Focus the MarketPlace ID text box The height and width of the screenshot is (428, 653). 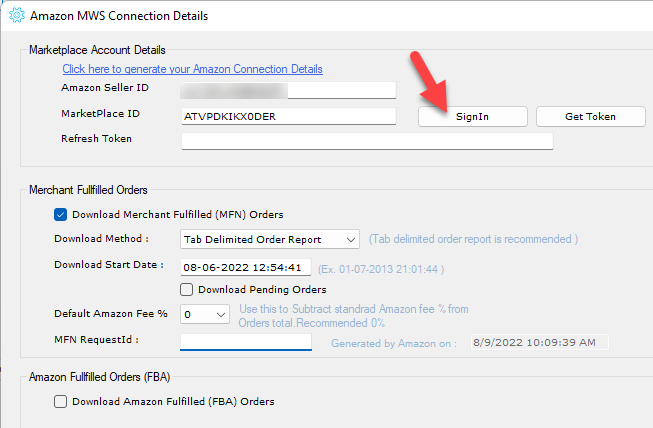288,116
